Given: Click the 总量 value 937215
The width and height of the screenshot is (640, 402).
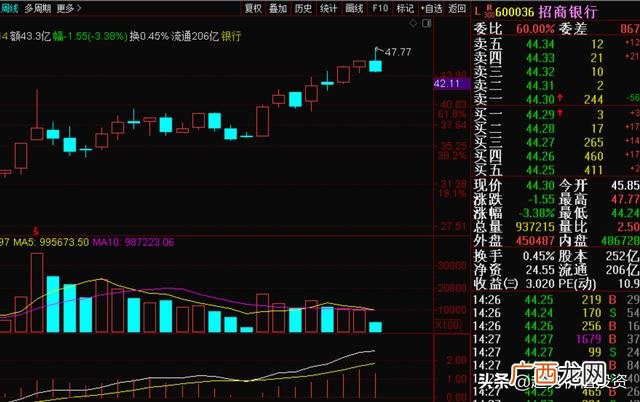Looking at the screenshot, I should [535, 227].
